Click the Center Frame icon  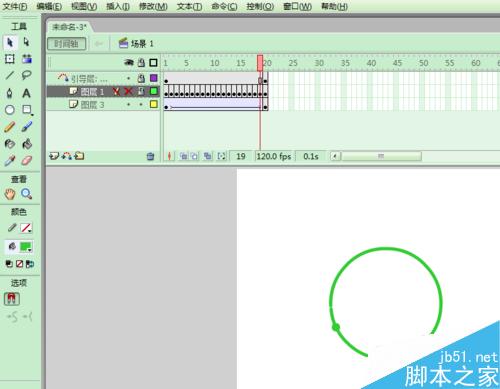point(170,156)
